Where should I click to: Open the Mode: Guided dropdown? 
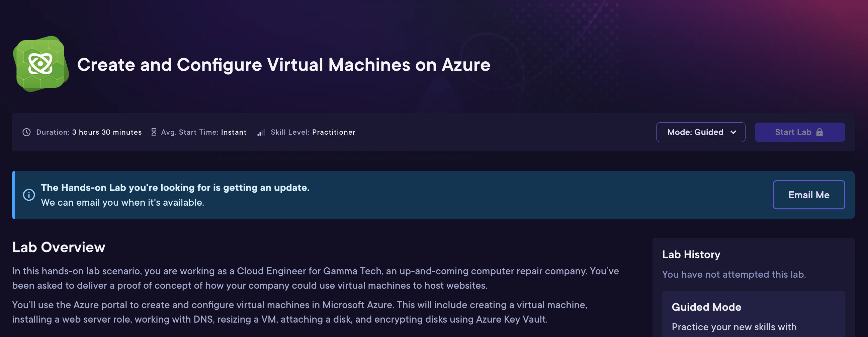(701, 132)
